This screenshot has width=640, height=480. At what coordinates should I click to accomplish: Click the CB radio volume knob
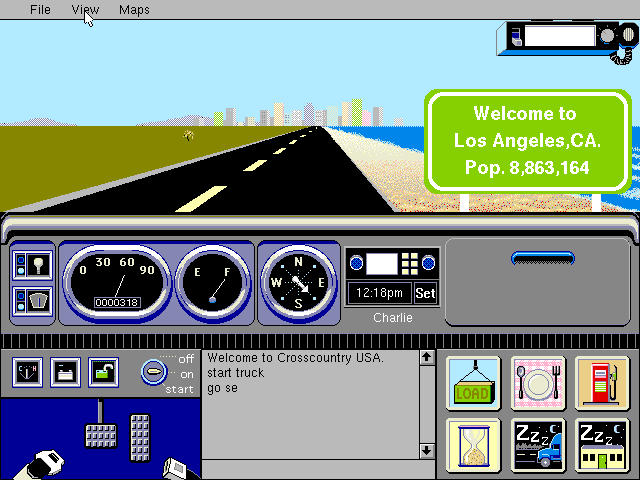607,36
